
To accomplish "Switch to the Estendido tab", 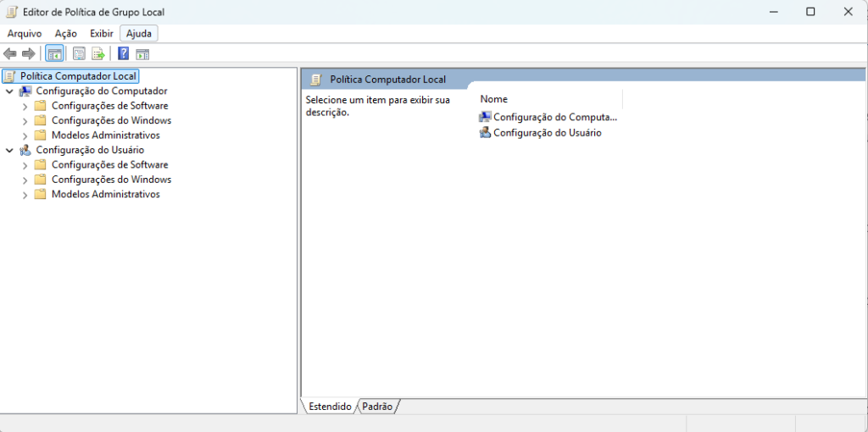I will [x=330, y=407].
